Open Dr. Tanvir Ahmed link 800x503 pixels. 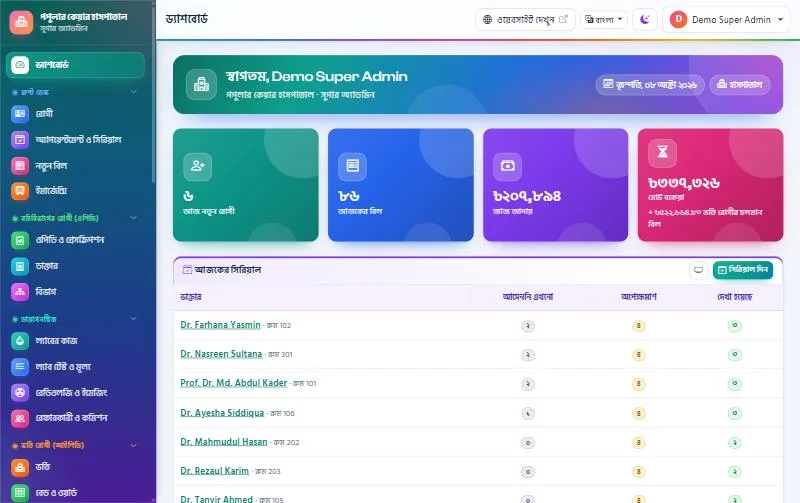[x=216, y=499]
